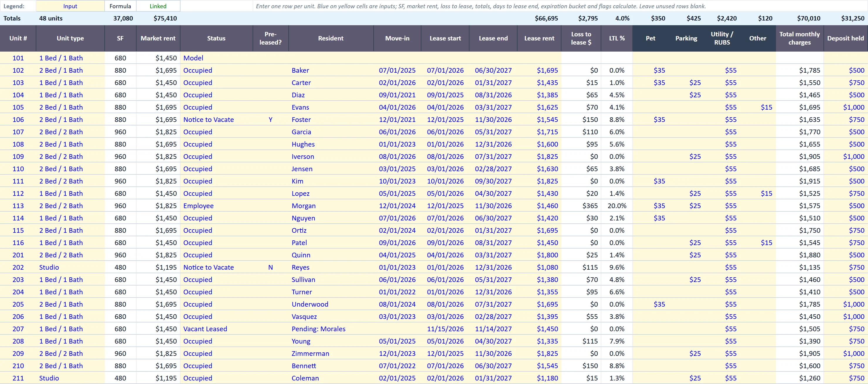This screenshot has width=868, height=384.
Task: Click unit 107's 2 Bed / 2 Bath type
Action: click(70, 132)
